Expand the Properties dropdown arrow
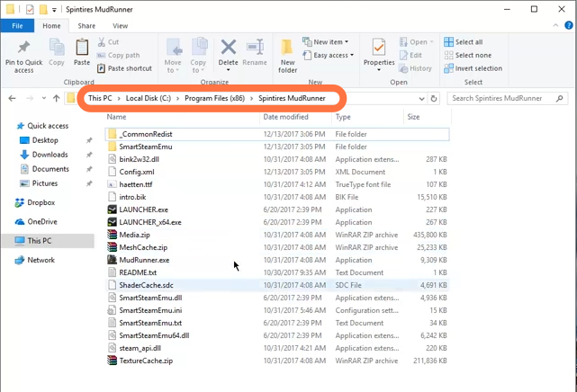This screenshot has height=392, width=577. [379, 70]
